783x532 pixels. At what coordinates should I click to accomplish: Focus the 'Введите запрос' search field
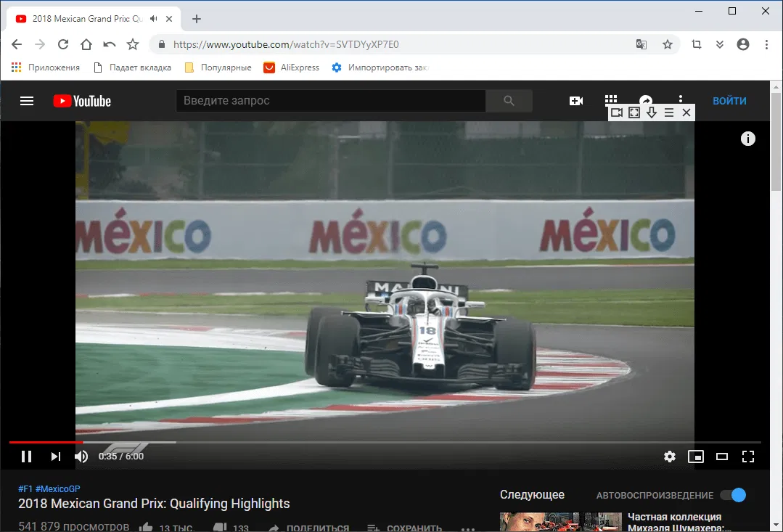point(331,100)
